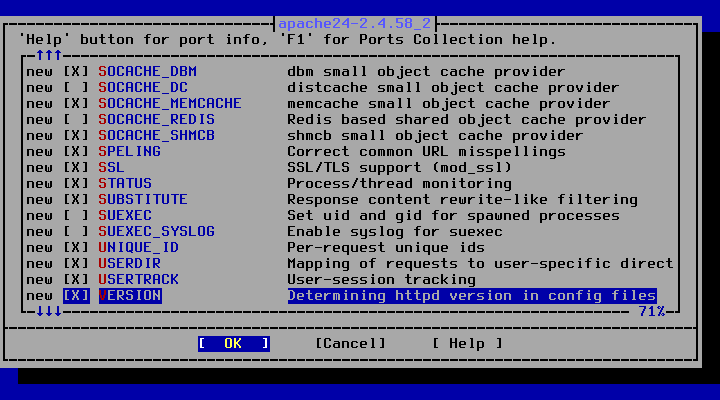Select the SPELING option name

click(129, 152)
